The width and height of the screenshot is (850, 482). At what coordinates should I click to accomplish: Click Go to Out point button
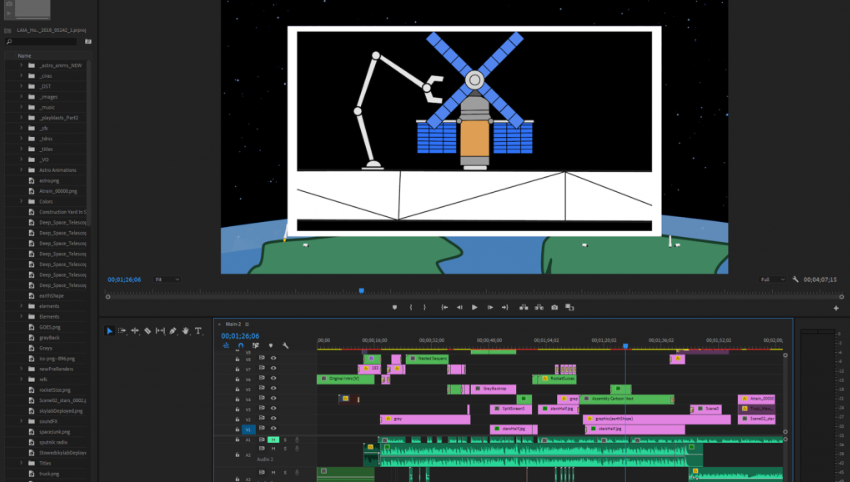pyautogui.click(x=505, y=307)
